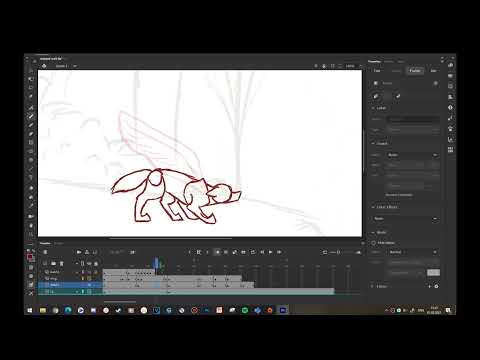Click the timeline layers view icon

coord(45,252)
